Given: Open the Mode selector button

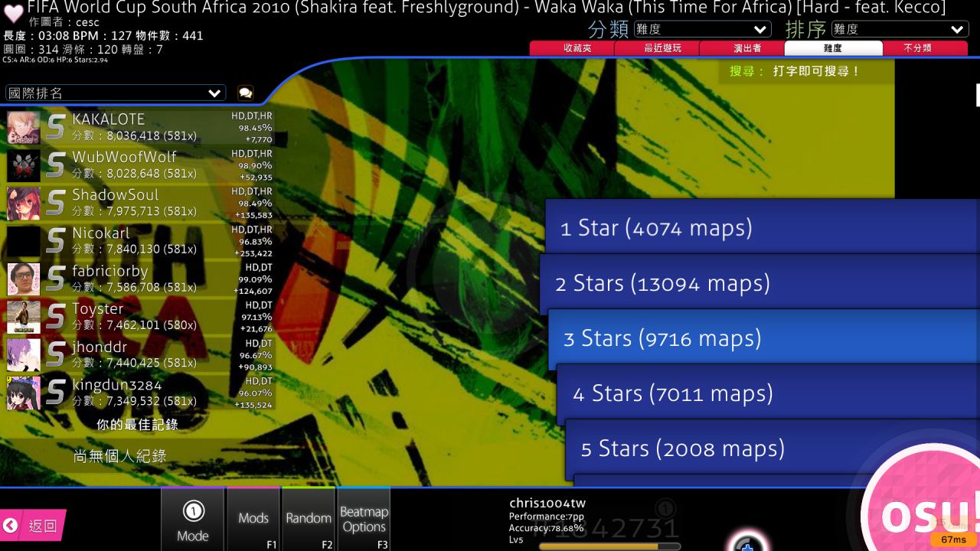Looking at the screenshot, I should tap(193, 520).
